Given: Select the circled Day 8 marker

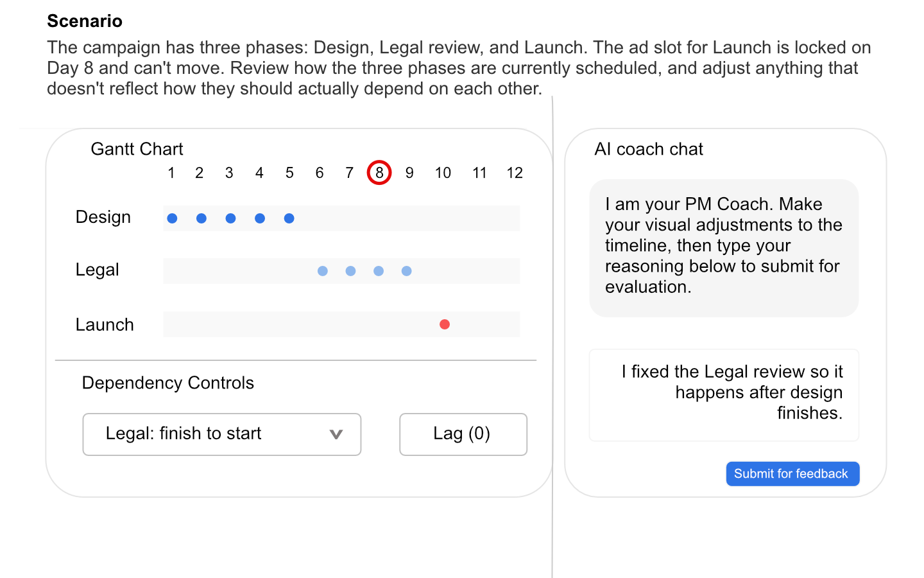Looking at the screenshot, I should [x=379, y=173].
